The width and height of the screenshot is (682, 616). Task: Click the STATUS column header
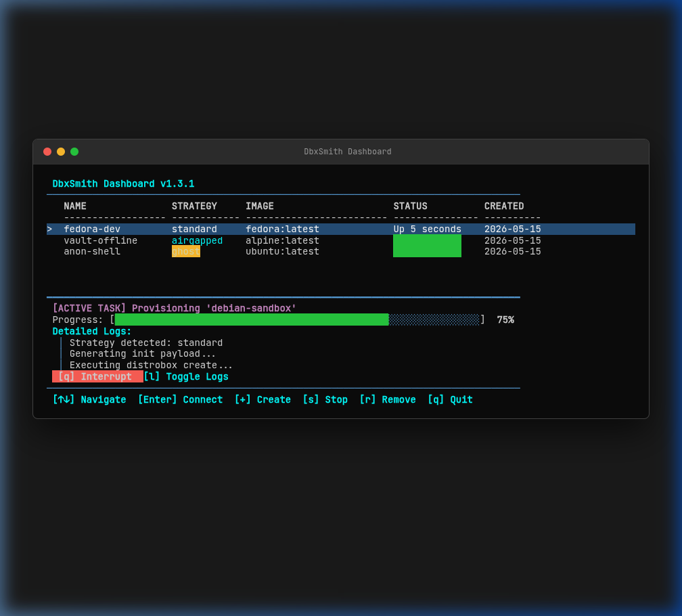(x=410, y=206)
